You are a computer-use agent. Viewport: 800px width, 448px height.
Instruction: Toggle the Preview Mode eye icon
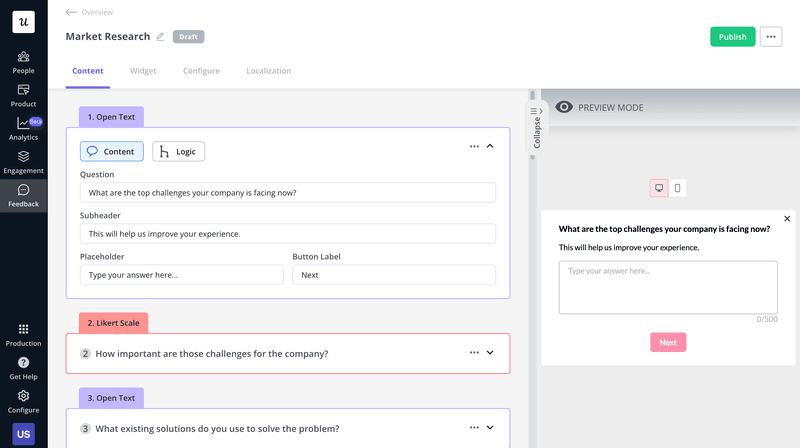click(x=564, y=107)
